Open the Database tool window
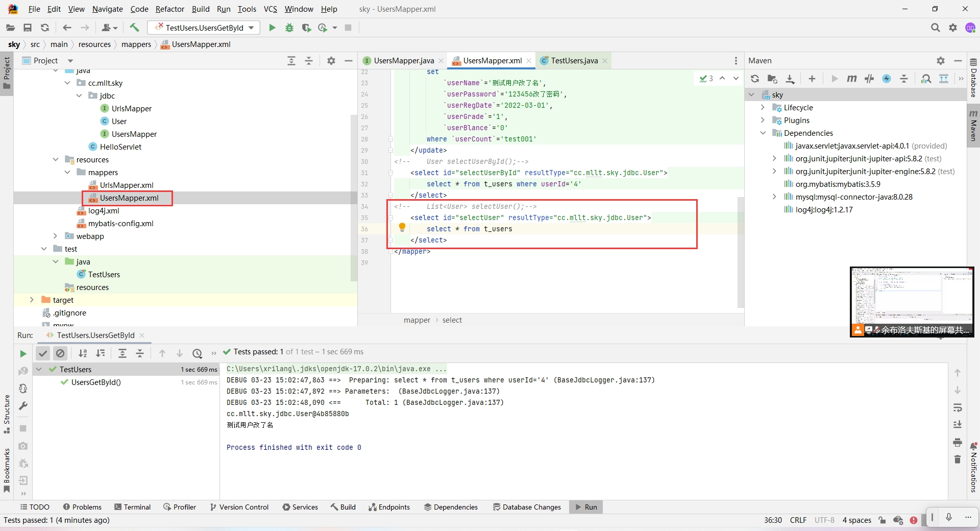The image size is (980, 531). [973, 79]
